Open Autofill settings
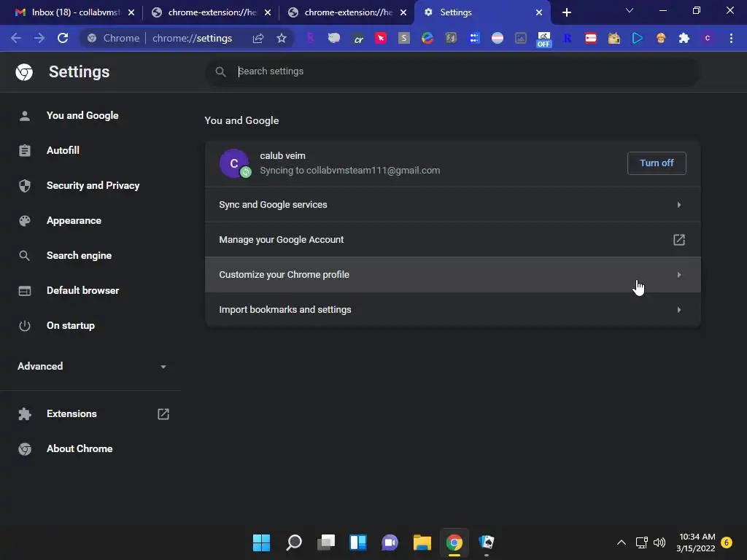Viewport: 747px width, 560px height. pos(63,150)
